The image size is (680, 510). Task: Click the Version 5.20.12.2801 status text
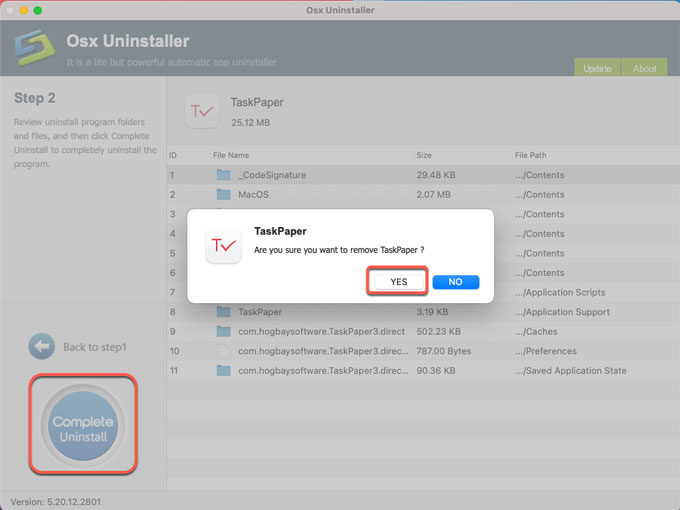(56, 502)
